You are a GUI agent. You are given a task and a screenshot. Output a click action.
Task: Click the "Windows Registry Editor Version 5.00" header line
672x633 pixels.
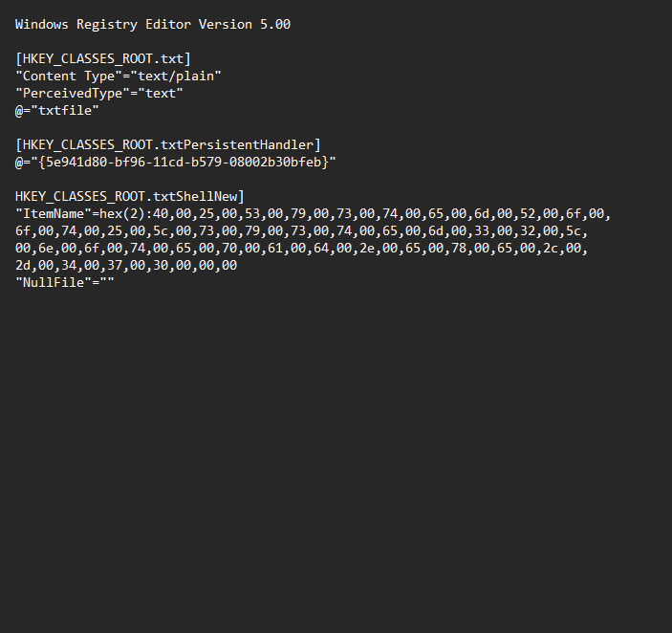pyautogui.click(x=153, y=24)
